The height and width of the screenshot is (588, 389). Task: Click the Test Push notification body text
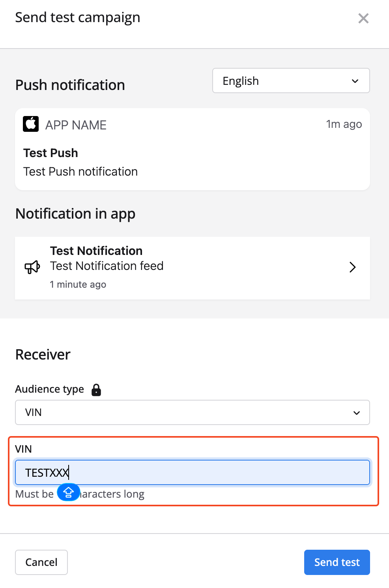point(80,172)
